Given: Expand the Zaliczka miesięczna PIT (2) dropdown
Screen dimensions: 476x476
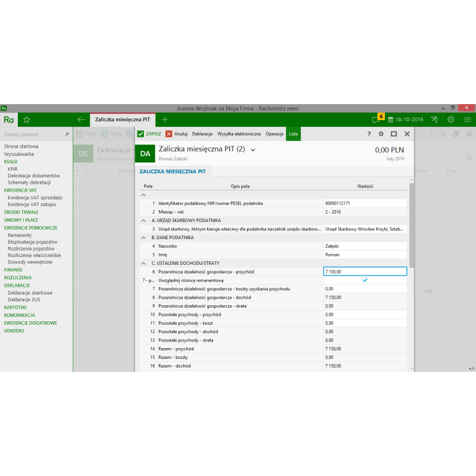Looking at the screenshot, I should click(x=253, y=150).
